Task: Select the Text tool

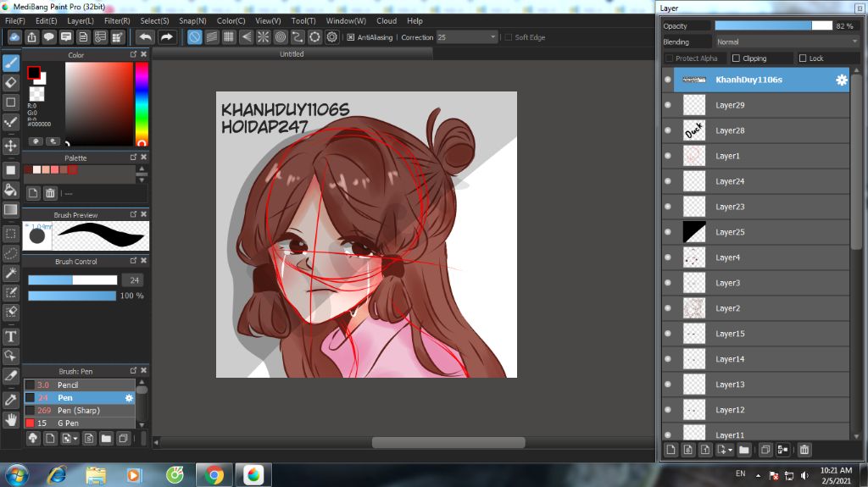Action: (10, 336)
